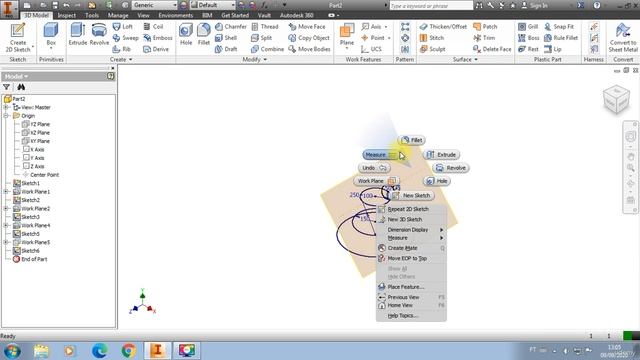Image resolution: width=640 pixels, height=360 pixels.
Task: Choose the Thicken/Offset tool
Action: coord(443,27)
